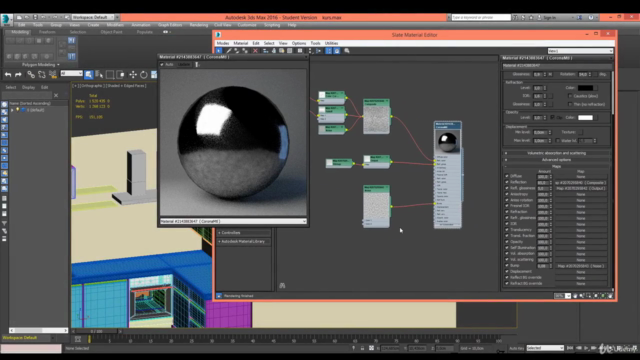Click the Update button in preview window
Screen dimensions: 640x360
point(184,64)
